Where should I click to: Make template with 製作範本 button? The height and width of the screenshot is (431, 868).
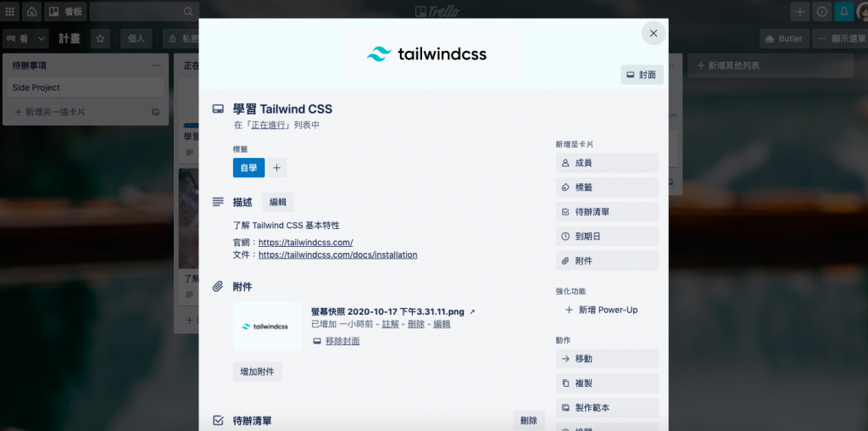(607, 407)
